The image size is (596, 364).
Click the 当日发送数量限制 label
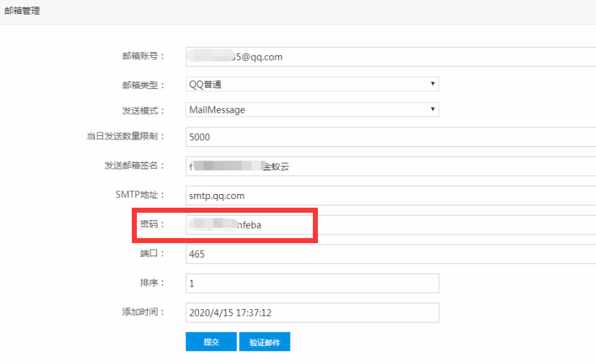point(125,137)
